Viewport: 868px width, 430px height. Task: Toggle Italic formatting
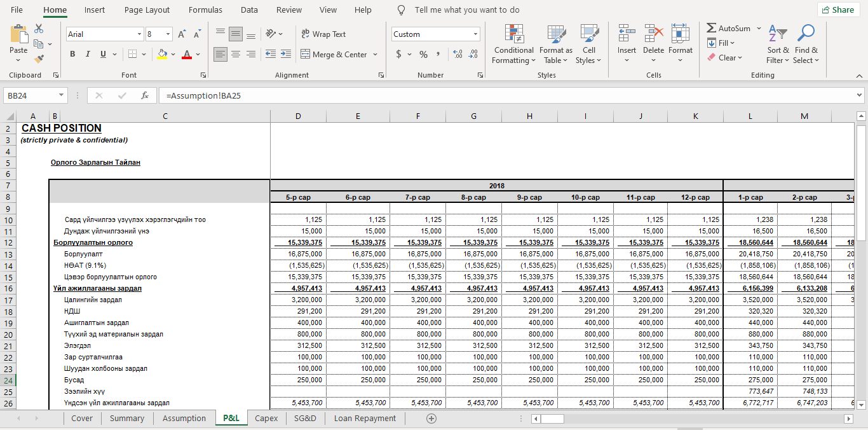[x=88, y=55]
